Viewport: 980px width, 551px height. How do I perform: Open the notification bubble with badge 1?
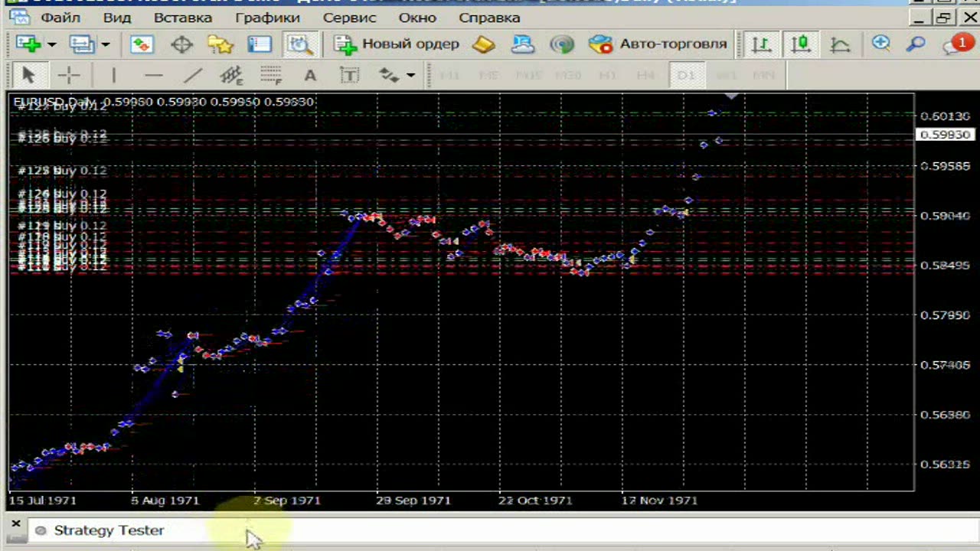pos(957,44)
